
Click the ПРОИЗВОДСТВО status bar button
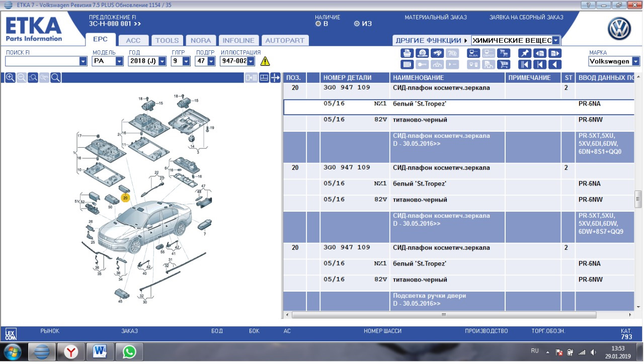487,331
